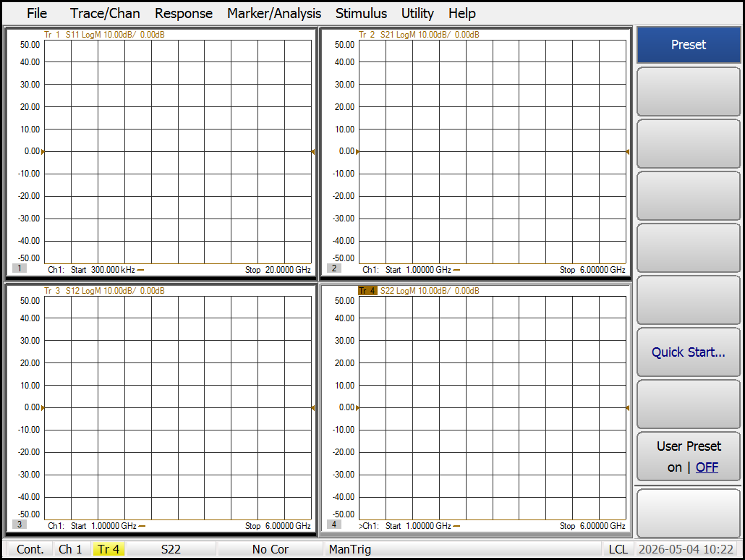745x560 pixels.
Task: Click left reference level marker in window 2
Action: point(357,152)
